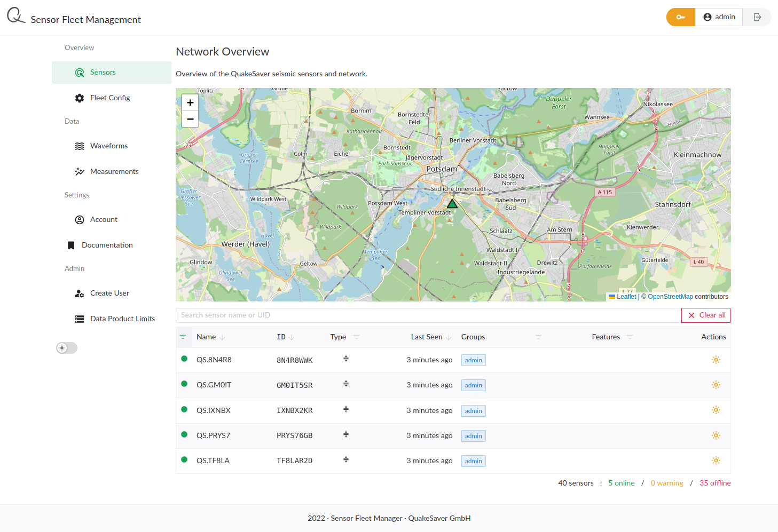Select the Sensors icon in the sidebar

[x=79, y=72]
